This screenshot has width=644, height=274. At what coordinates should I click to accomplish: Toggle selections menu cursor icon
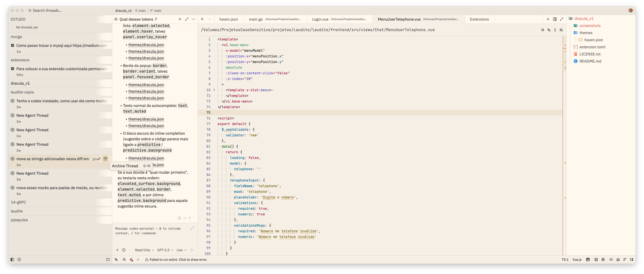click(x=555, y=30)
